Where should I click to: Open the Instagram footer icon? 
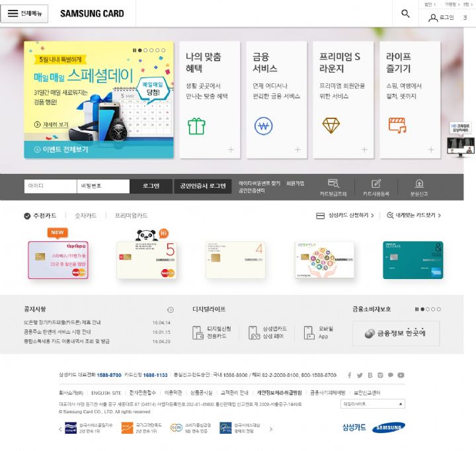click(x=380, y=375)
